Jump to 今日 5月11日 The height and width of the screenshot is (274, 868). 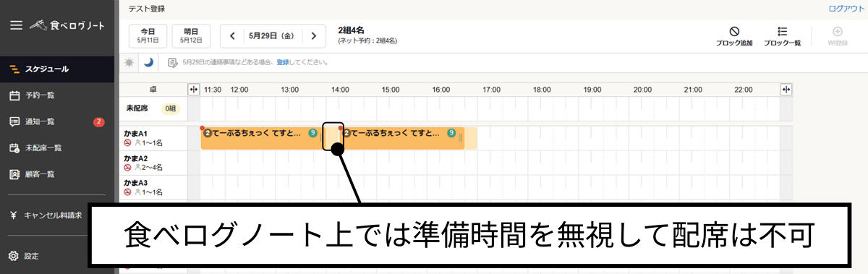[x=148, y=35]
